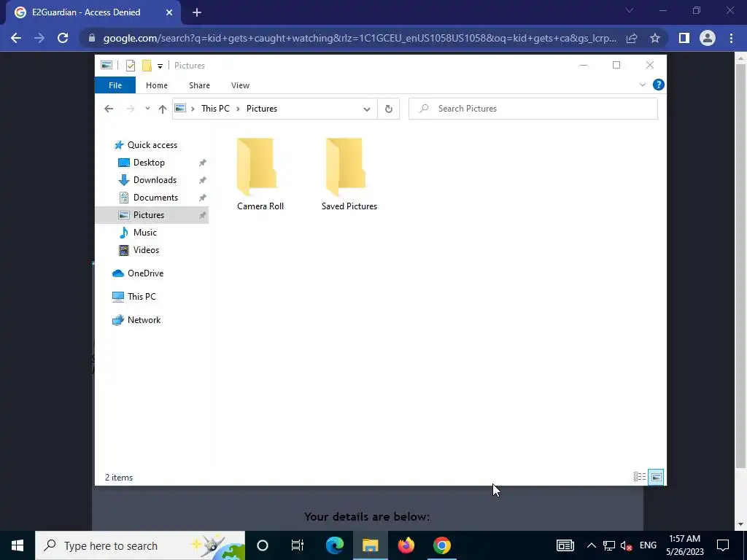Open Firefox from the taskbar
747x560 pixels.
(x=406, y=545)
